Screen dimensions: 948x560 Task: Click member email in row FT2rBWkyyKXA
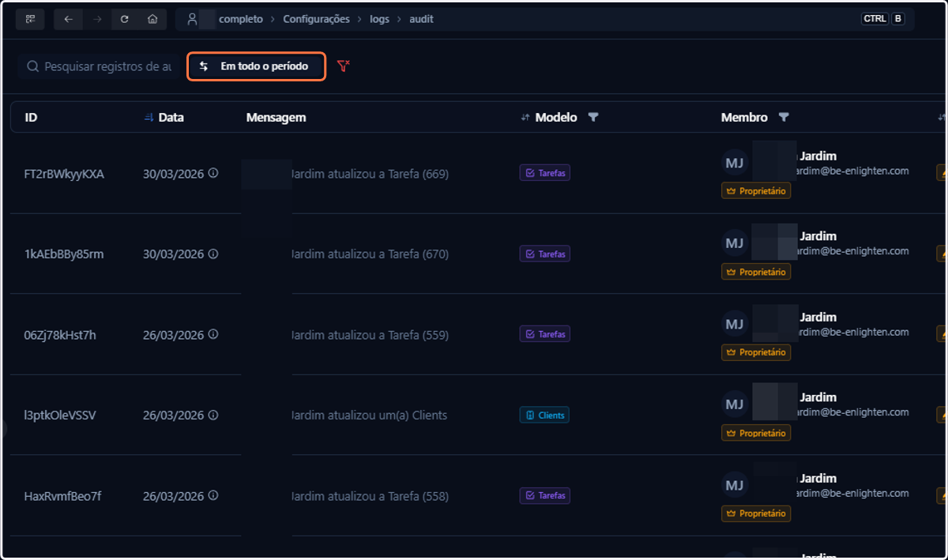coord(854,171)
